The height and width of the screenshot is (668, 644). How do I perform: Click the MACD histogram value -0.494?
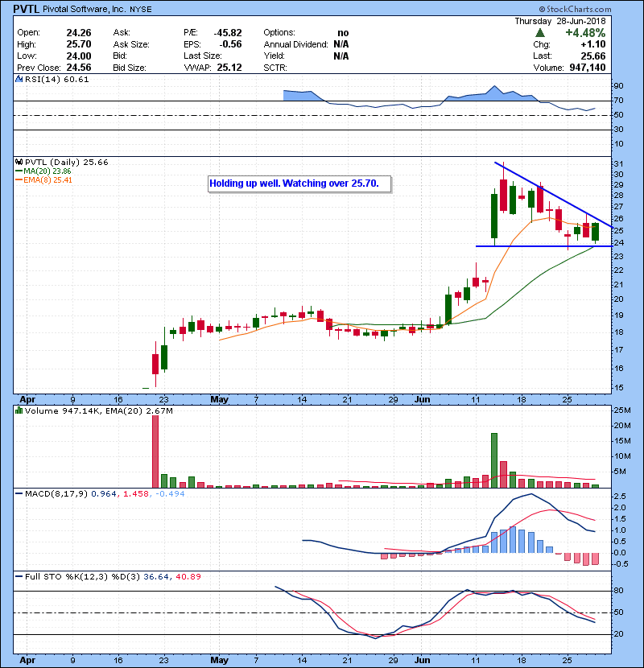[170, 494]
